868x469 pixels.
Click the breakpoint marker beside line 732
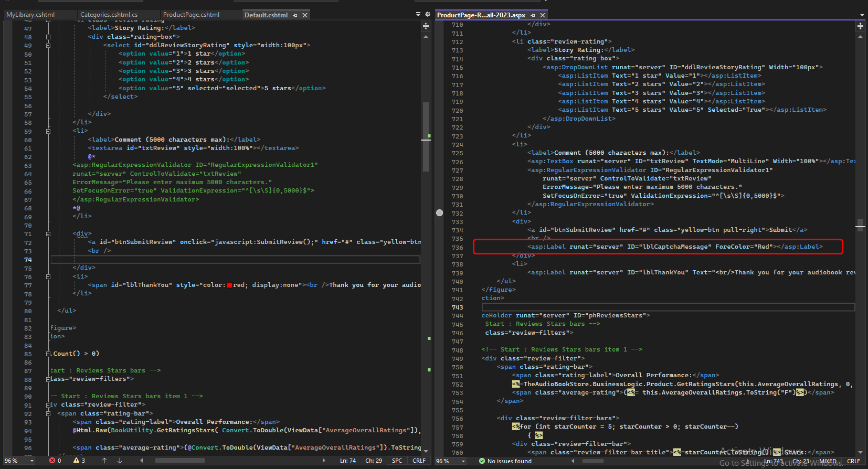(x=440, y=213)
